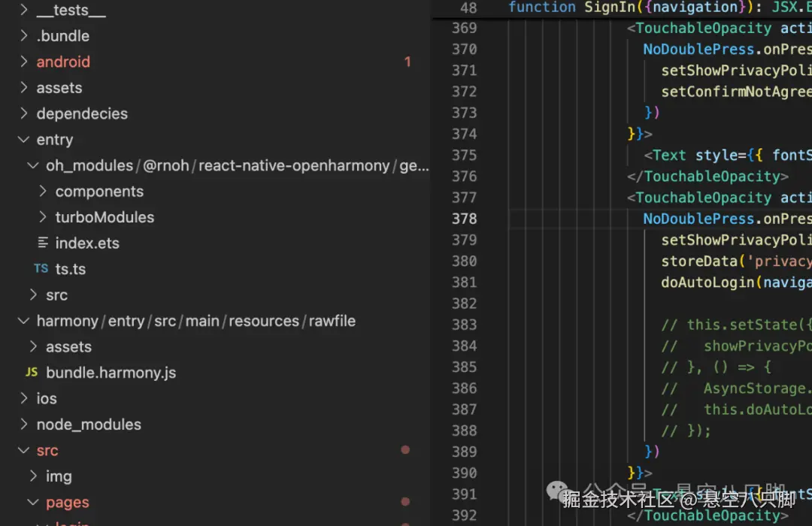The image size is (812, 526).
Task: Select the android folder label
Action: (63, 62)
